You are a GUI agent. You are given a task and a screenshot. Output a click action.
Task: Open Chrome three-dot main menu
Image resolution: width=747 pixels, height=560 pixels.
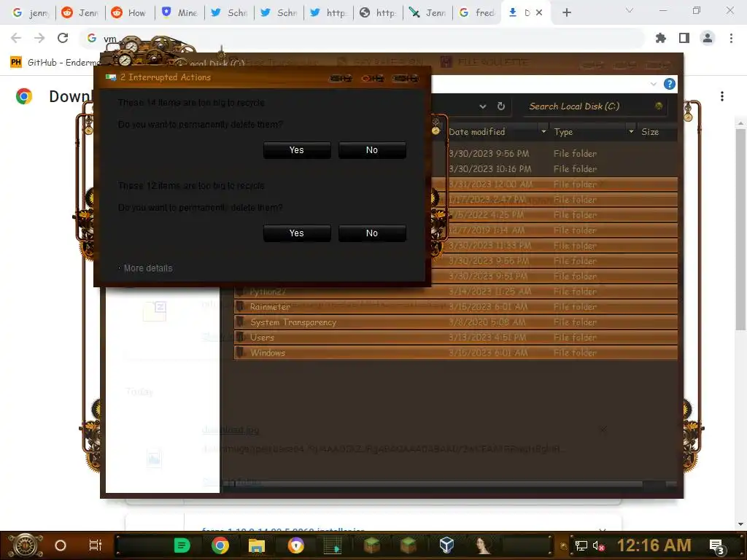731,38
